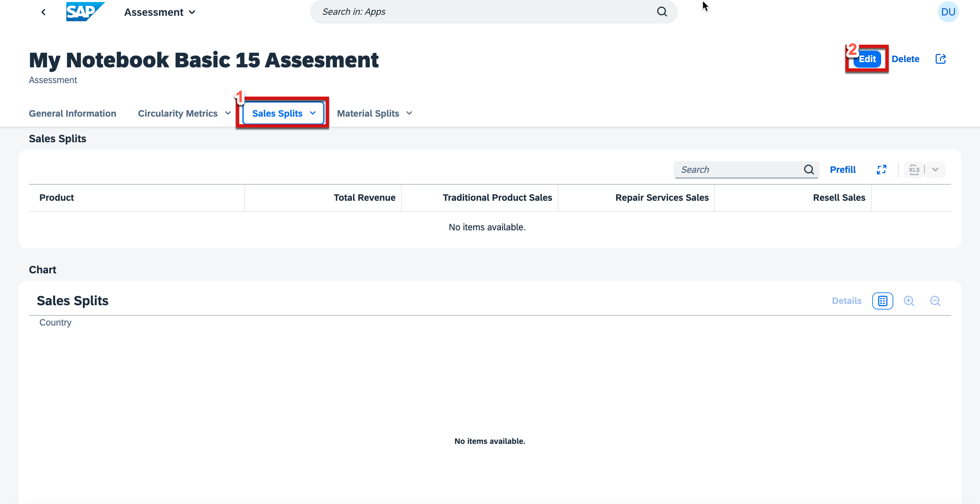This screenshot has width=980, height=504.
Task: Expand the Material Splits tab chevron
Action: click(x=409, y=113)
